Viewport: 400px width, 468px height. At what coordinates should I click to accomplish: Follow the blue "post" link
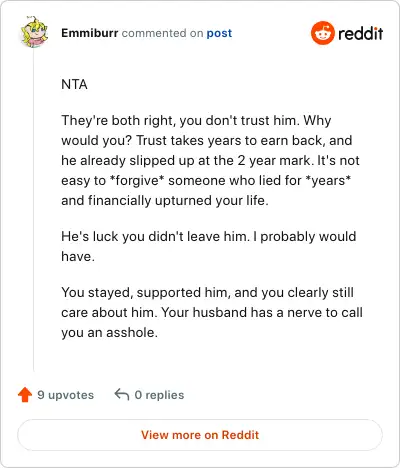pos(219,33)
